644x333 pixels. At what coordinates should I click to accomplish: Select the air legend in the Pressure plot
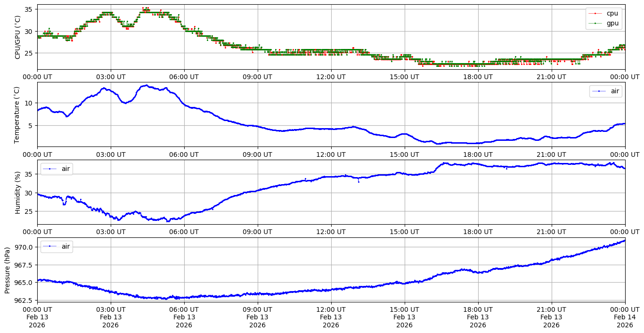pos(57,246)
